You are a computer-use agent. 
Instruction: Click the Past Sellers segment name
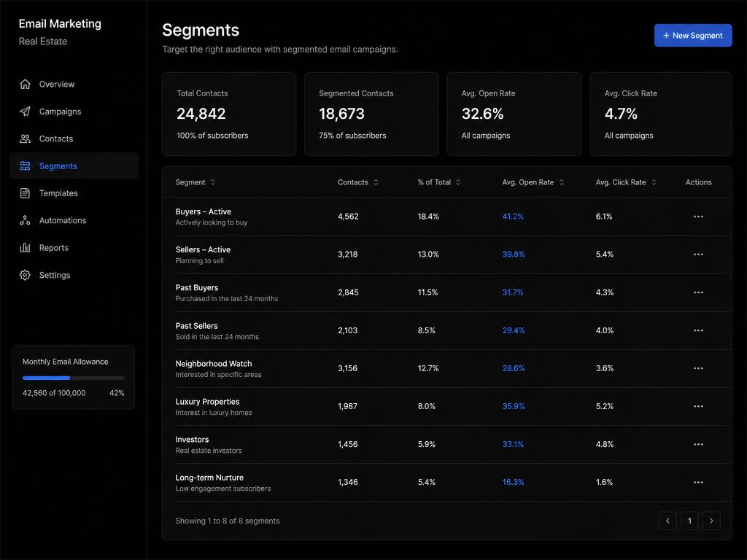point(196,326)
